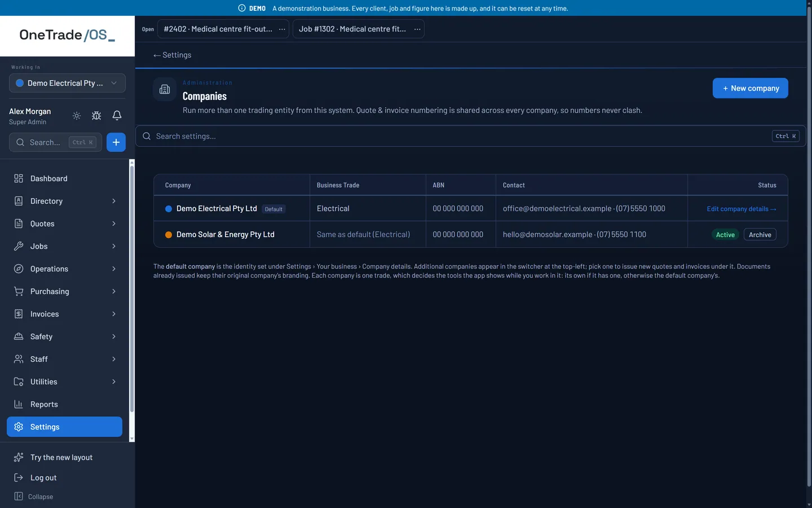This screenshot has width=812, height=508.
Task: Open Dashboard from the sidebar
Action: (x=64, y=178)
